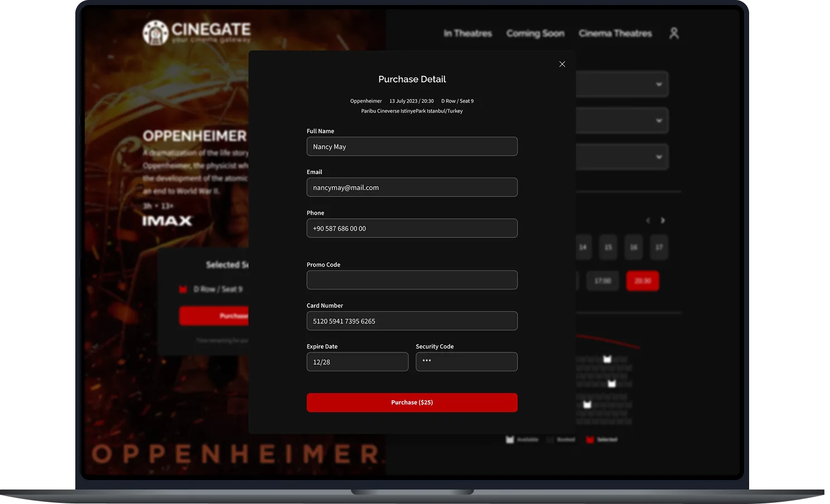This screenshot has height=504, width=830.
Task: Click the IMAX logo
Action: [167, 221]
